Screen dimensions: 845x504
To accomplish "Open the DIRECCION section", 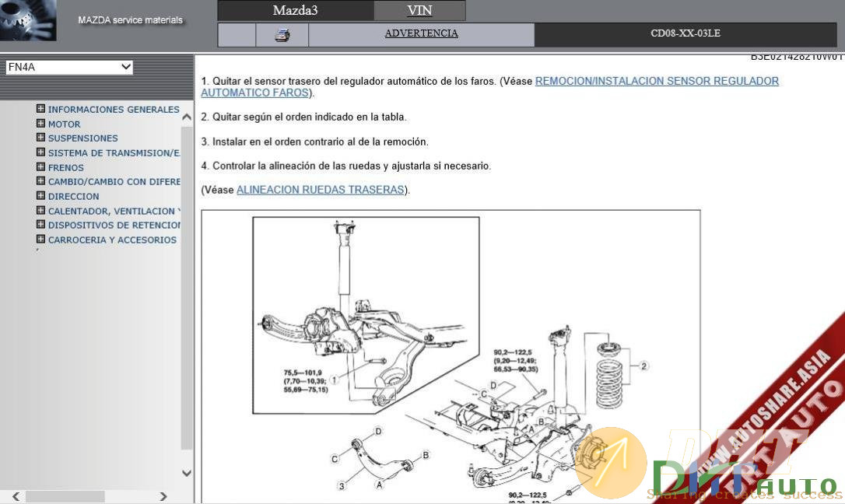I will click(x=73, y=197).
